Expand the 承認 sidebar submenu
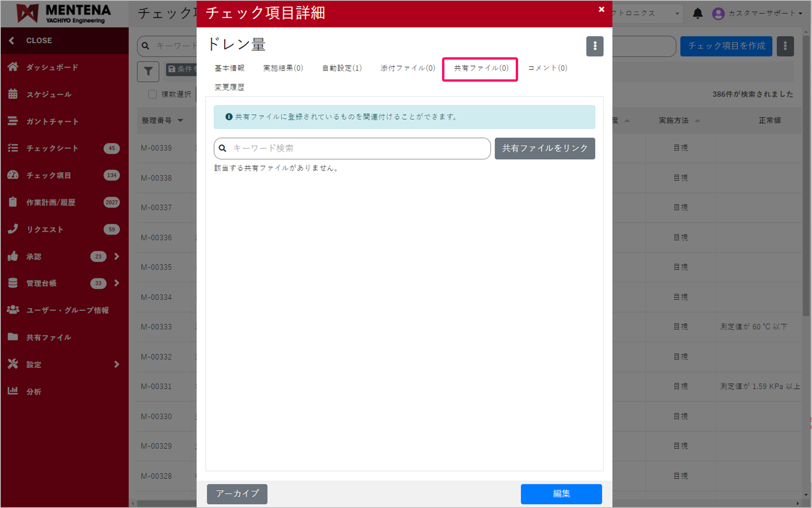812x508 pixels. tap(117, 257)
